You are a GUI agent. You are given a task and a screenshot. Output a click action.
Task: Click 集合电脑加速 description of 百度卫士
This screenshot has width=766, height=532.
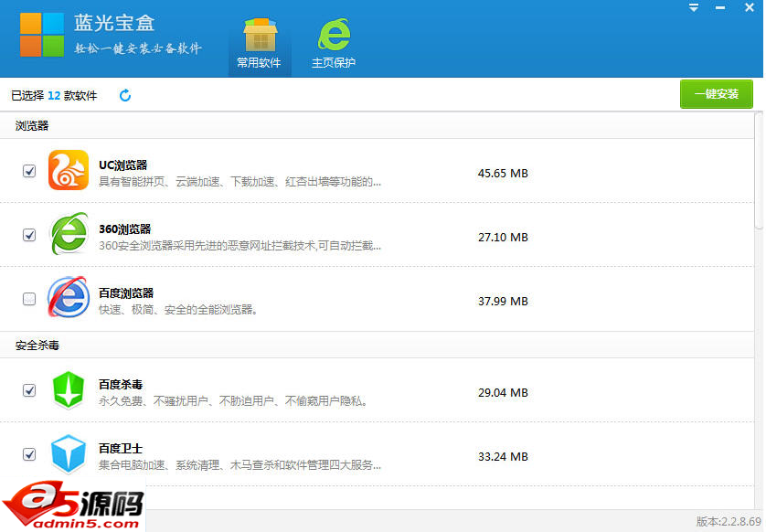[x=239, y=465]
